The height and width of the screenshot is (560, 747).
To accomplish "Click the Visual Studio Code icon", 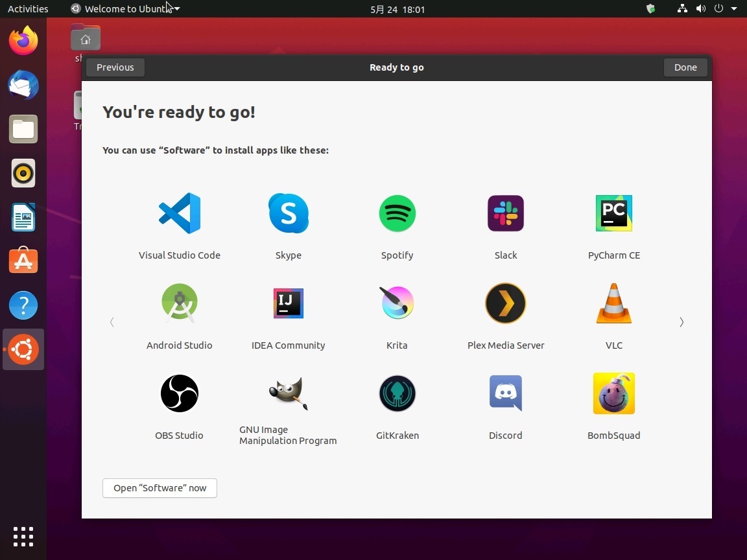I will (180, 213).
